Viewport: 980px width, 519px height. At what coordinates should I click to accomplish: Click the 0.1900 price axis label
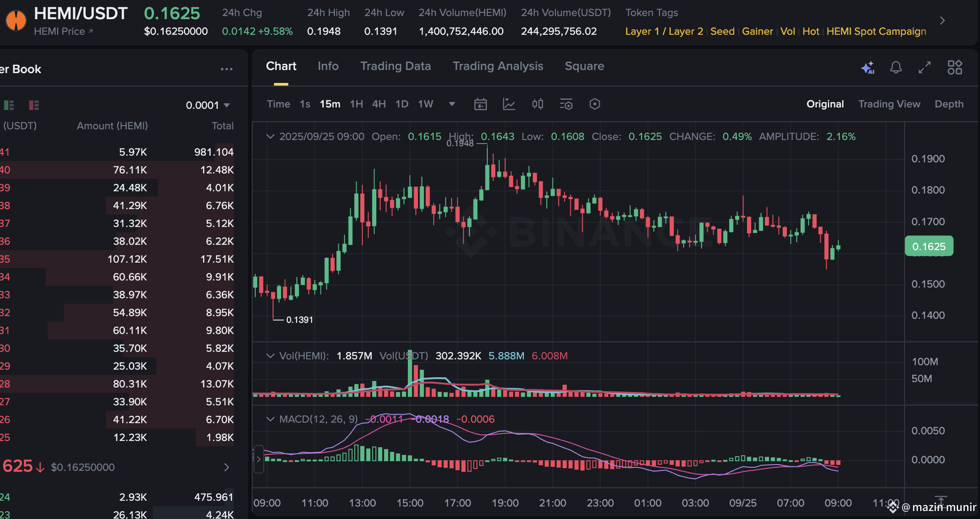tap(928, 159)
